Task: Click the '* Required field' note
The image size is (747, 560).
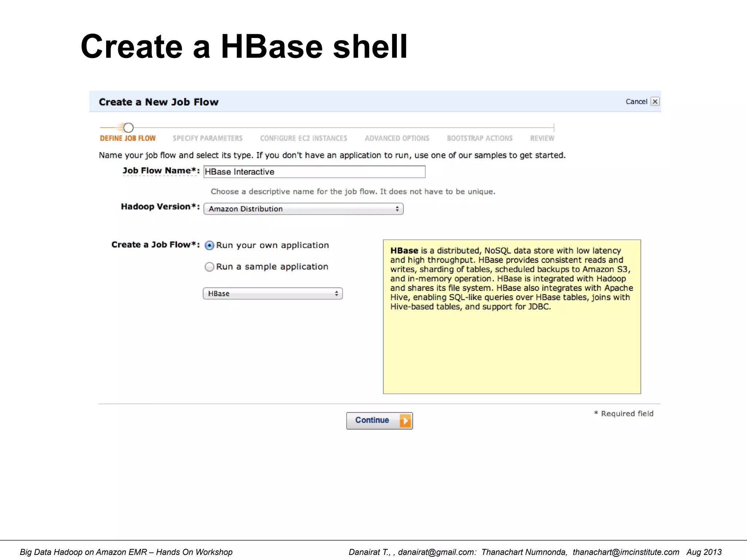Action: pyautogui.click(x=624, y=413)
